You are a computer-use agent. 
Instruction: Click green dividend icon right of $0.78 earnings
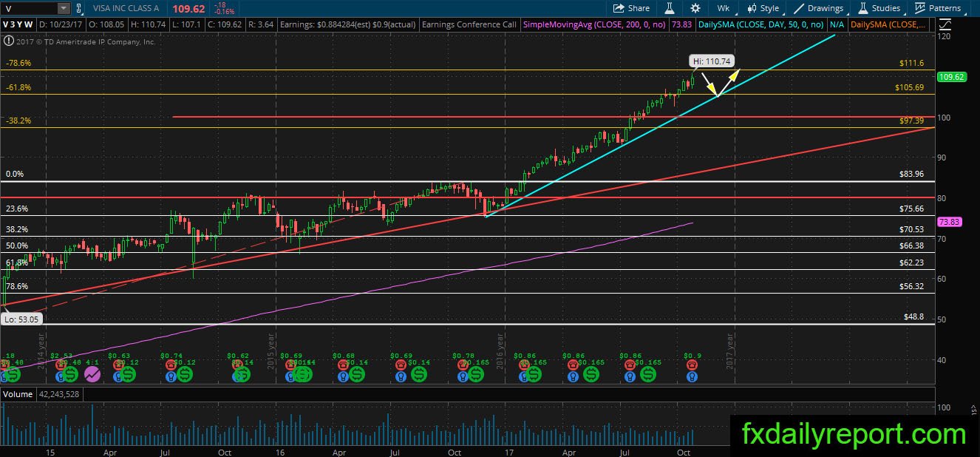click(x=475, y=376)
